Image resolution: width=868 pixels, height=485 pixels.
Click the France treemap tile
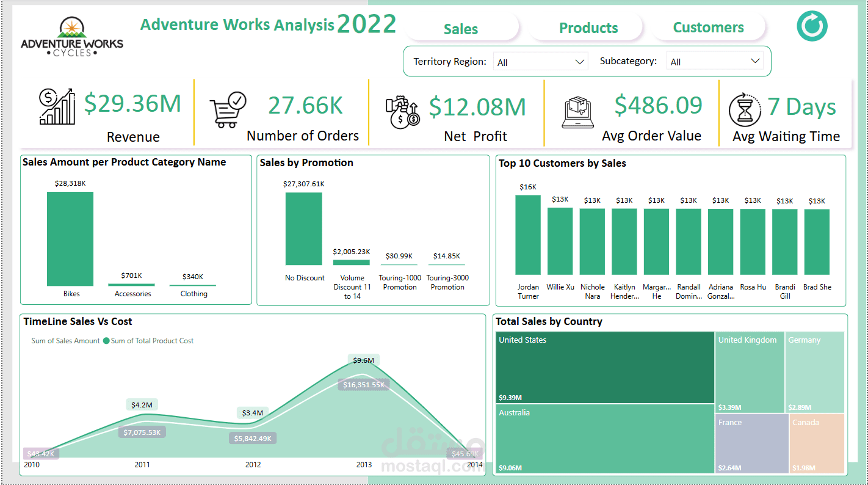pos(751,444)
